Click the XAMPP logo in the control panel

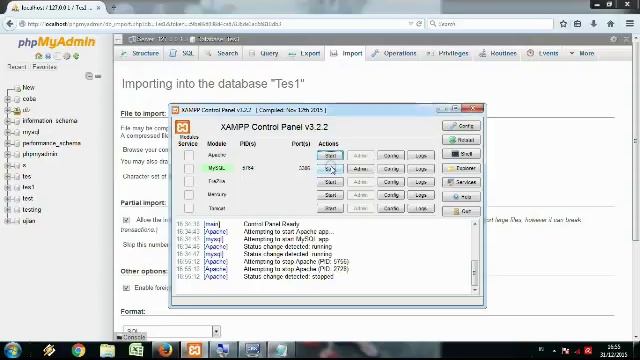click(x=182, y=127)
